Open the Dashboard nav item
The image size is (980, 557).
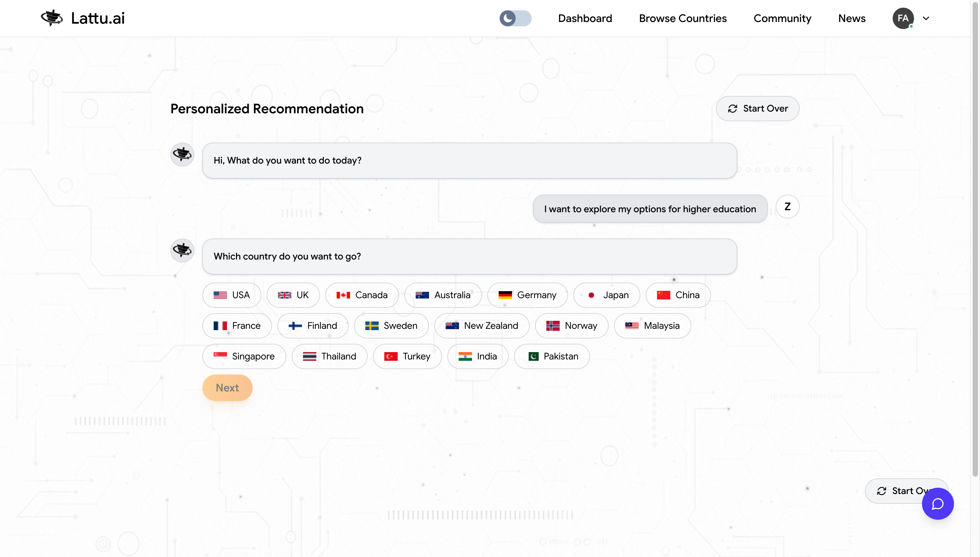585,18
